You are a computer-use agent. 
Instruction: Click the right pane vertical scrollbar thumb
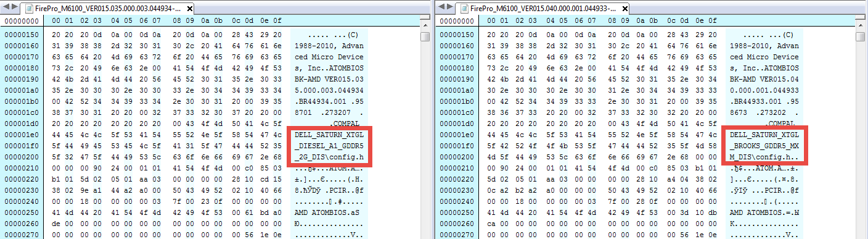[x=861, y=36]
